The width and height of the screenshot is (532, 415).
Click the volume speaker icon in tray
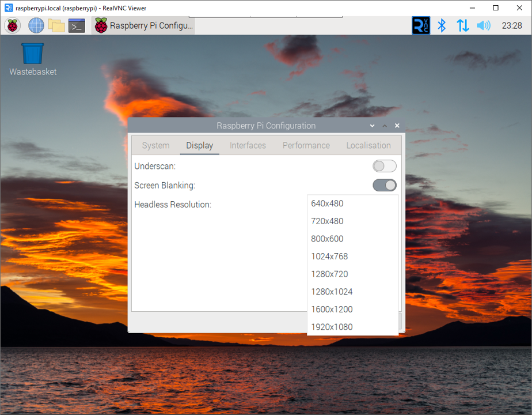coord(483,25)
